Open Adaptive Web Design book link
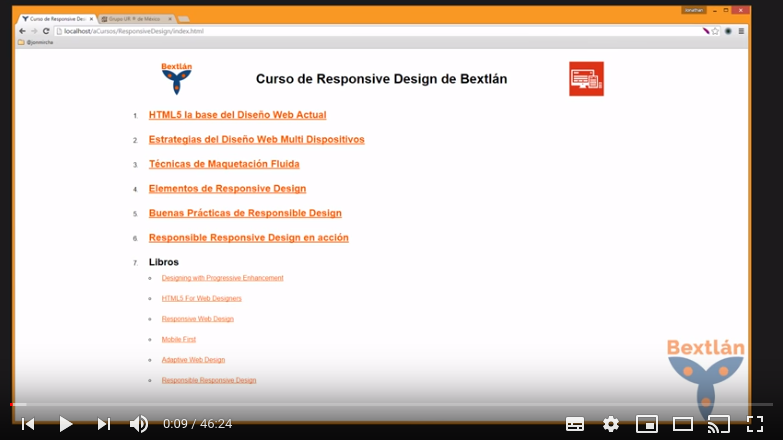This screenshot has width=783, height=440. tap(193, 360)
